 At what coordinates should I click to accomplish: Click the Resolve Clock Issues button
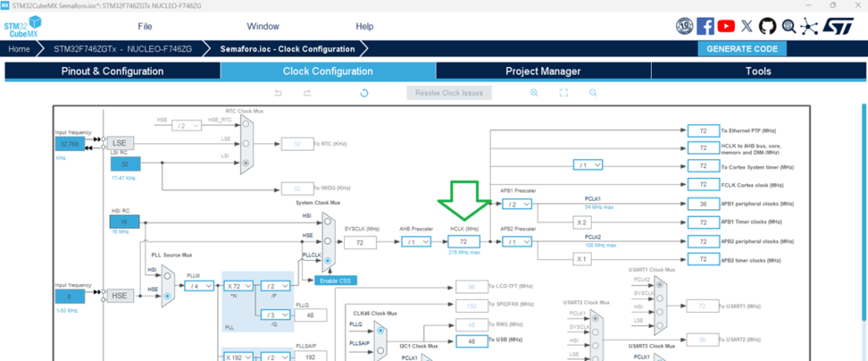coord(449,93)
